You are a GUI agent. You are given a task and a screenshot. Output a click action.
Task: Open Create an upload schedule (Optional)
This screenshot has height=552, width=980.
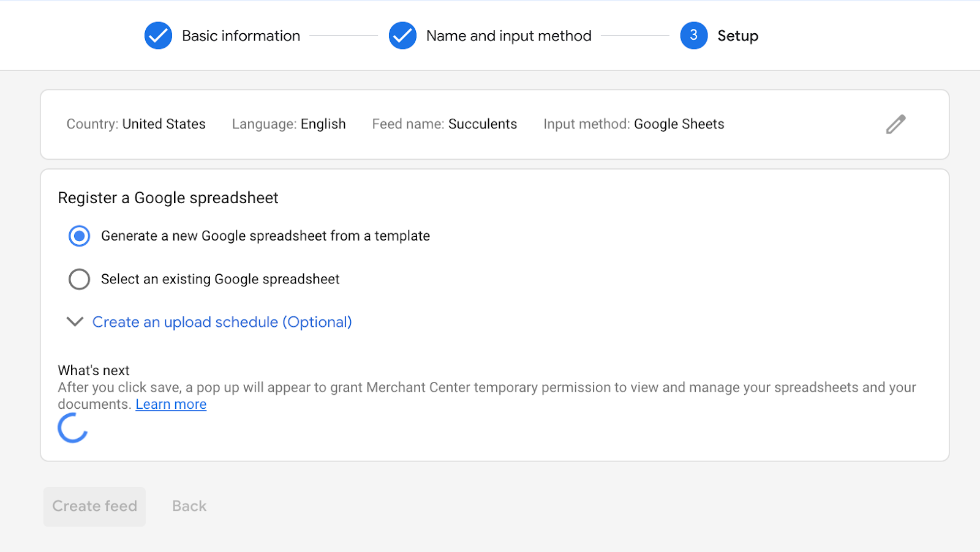[222, 322]
